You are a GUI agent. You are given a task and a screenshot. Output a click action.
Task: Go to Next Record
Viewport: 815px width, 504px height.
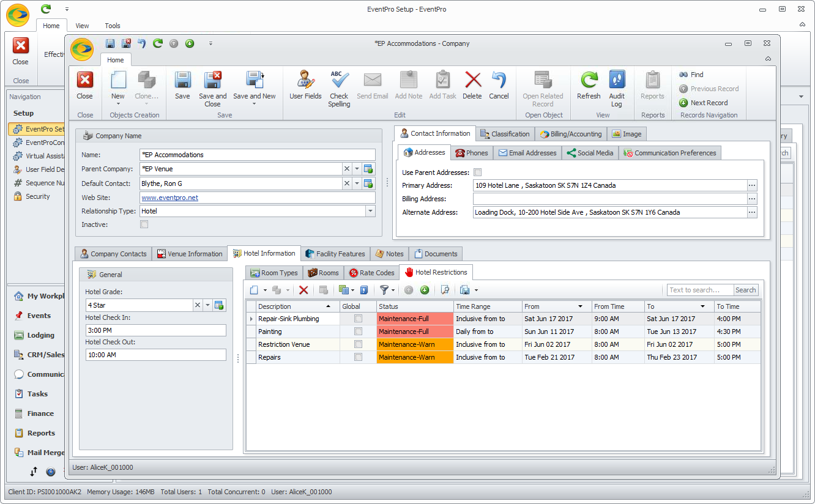coord(703,103)
